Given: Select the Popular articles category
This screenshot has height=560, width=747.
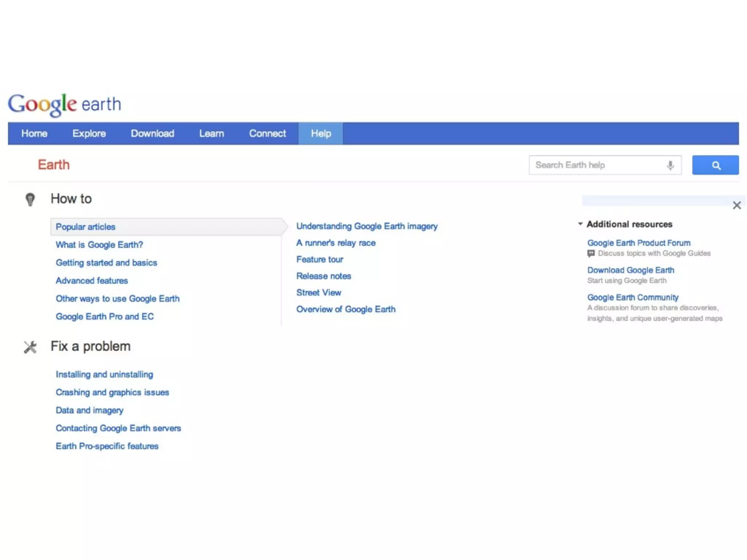Looking at the screenshot, I should (85, 227).
